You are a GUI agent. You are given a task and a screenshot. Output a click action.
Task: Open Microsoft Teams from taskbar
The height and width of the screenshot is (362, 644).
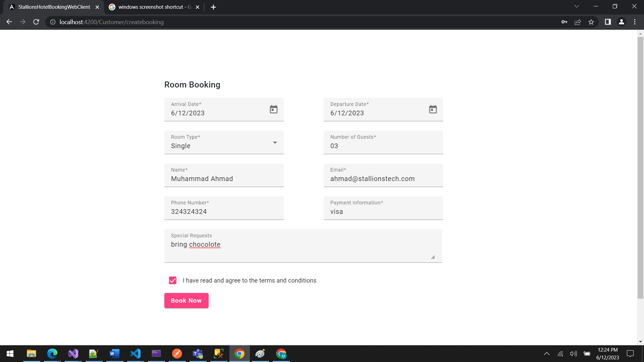pyautogui.click(x=198, y=354)
